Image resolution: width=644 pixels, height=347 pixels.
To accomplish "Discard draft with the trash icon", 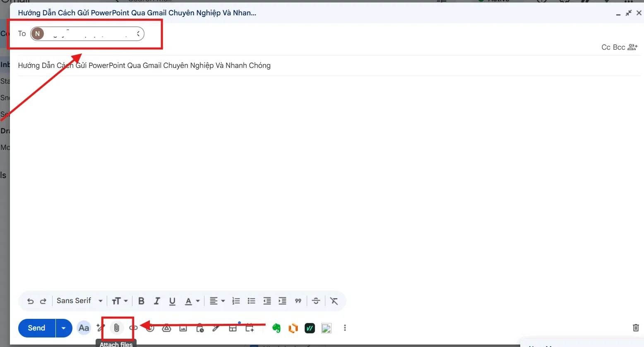I will click(x=636, y=328).
